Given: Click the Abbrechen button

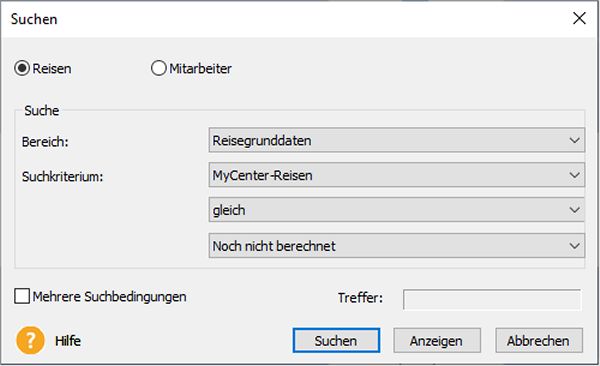Looking at the screenshot, I should [539, 340].
